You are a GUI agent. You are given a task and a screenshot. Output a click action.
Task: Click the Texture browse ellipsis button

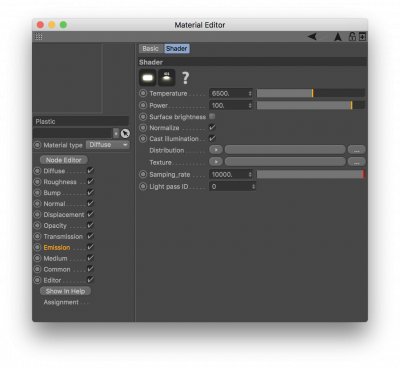(x=357, y=162)
